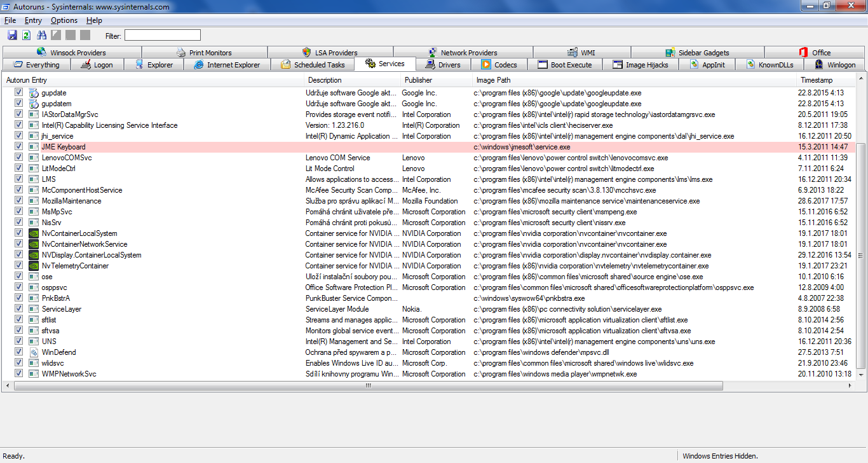This screenshot has height=463, width=868.
Task: Open the Winsock Providers tab
Action: [72, 52]
